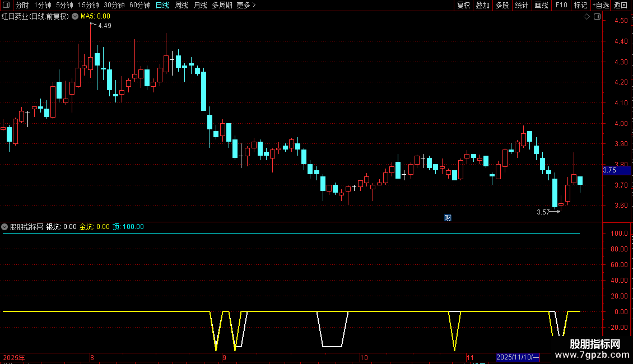This screenshot has height=364, width=633.
Task: Toggle the right side panel icon
Action: (x=597, y=17)
